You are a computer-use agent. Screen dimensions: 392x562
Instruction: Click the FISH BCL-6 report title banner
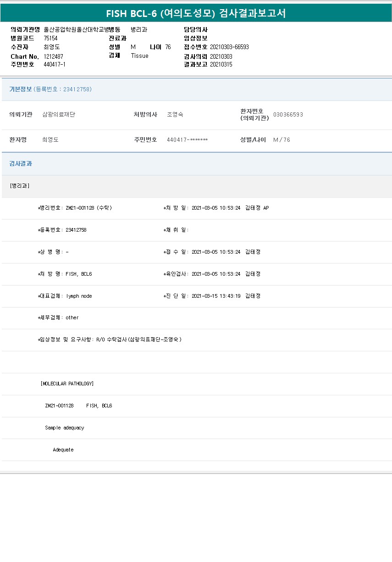click(196, 13)
